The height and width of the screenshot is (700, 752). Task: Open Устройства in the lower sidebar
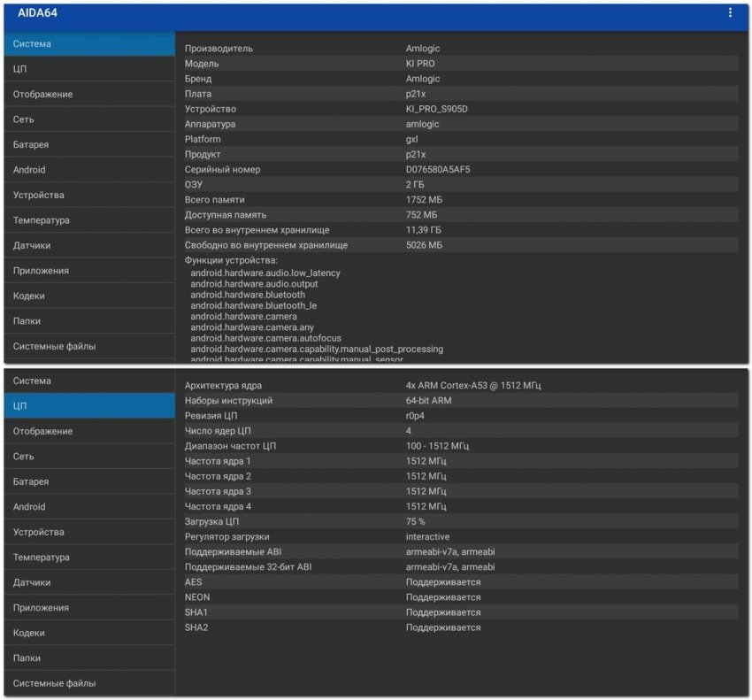point(89,532)
